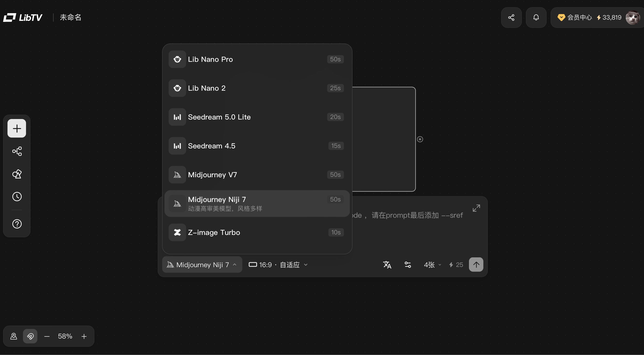Open the workflow nodes icon in sidebar
644x355 pixels.
pyautogui.click(x=17, y=151)
